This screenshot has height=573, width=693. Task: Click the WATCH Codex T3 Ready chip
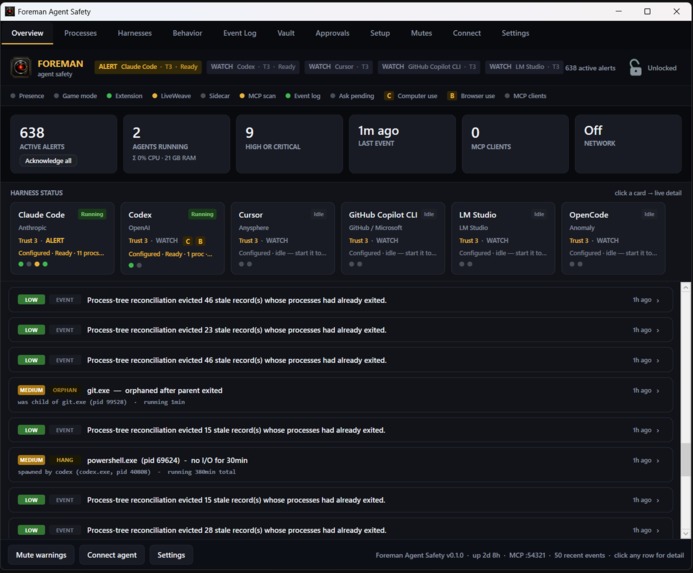coord(253,67)
